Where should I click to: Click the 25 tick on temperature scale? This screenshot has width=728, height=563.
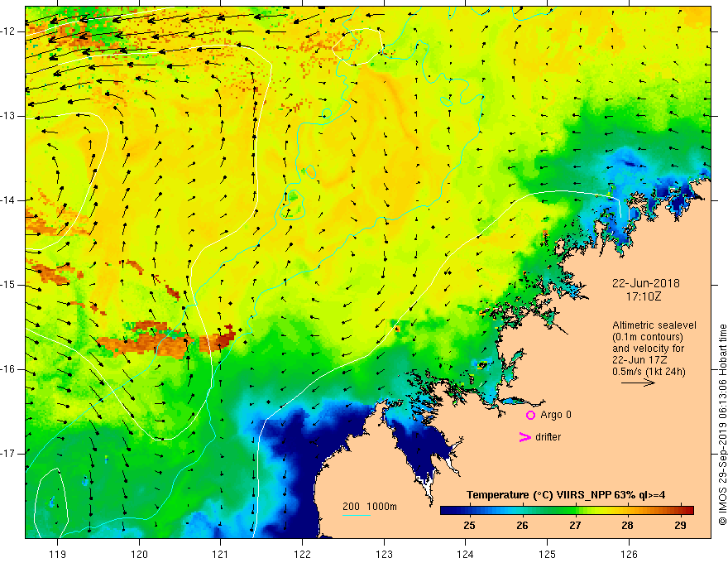click(469, 526)
